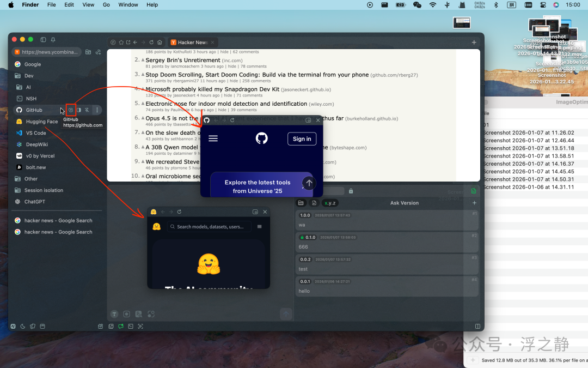The width and height of the screenshot is (588, 368).
Task: Toggle the sidebar layout icon
Action: [x=43, y=39]
